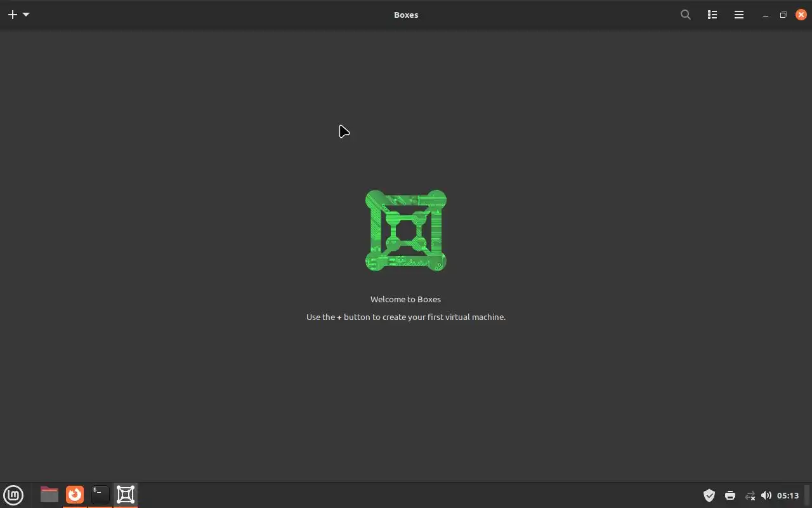812x508 pixels.
Task: Minimize the Boxes window
Action: [x=766, y=15]
